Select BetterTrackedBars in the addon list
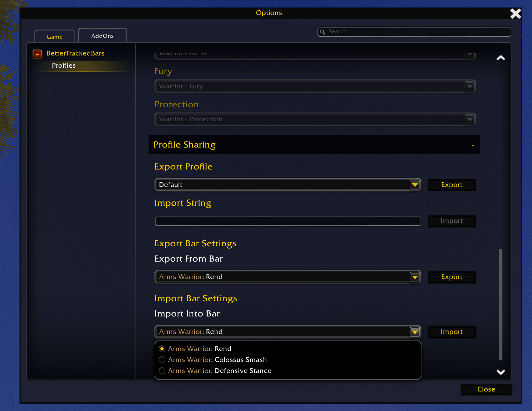 point(75,53)
